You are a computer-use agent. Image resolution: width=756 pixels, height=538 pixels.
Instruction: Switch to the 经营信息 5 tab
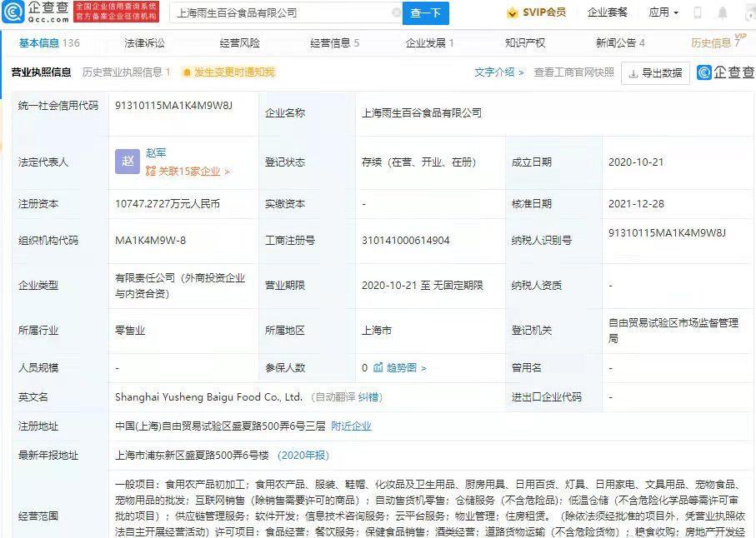(334, 42)
